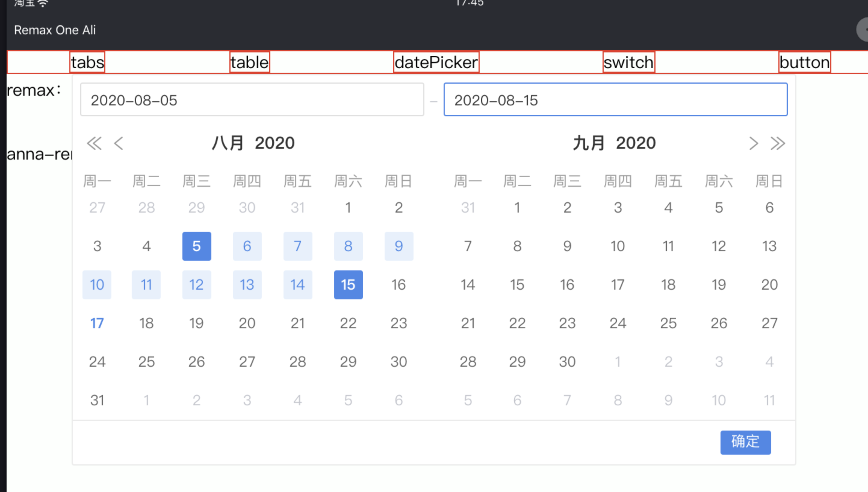This screenshot has height=492, width=868.
Task: Pick August 31 in left calendar
Action: pos(97,400)
